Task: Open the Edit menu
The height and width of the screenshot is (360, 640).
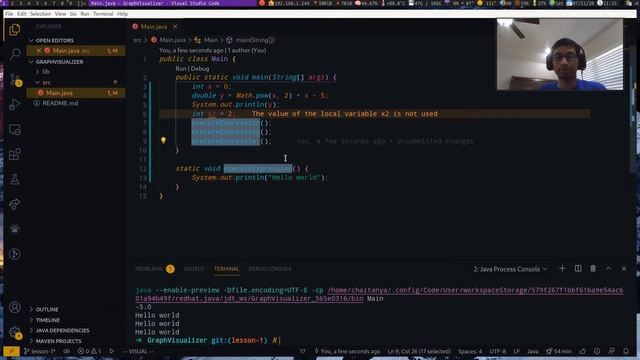Action: pos(22,14)
